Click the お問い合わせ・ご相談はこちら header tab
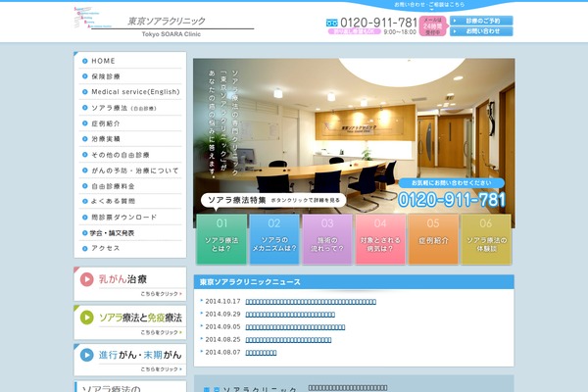Viewport: 588px width, 392px height. (x=430, y=5)
